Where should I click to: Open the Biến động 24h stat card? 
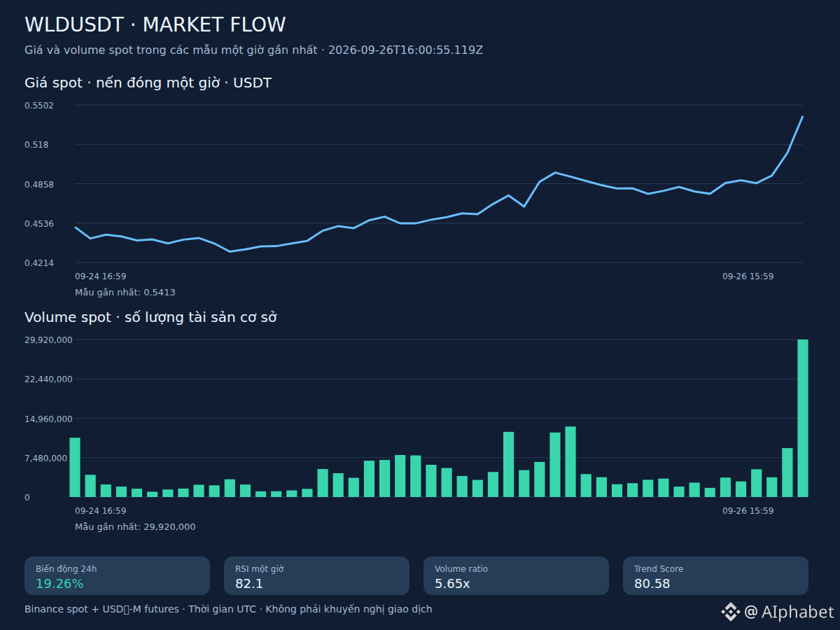(117, 575)
